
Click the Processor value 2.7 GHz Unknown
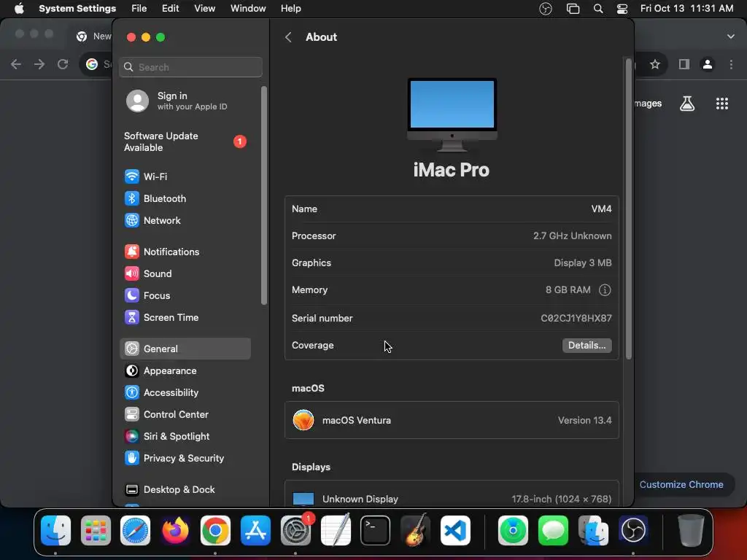pyautogui.click(x=572, y=236)
